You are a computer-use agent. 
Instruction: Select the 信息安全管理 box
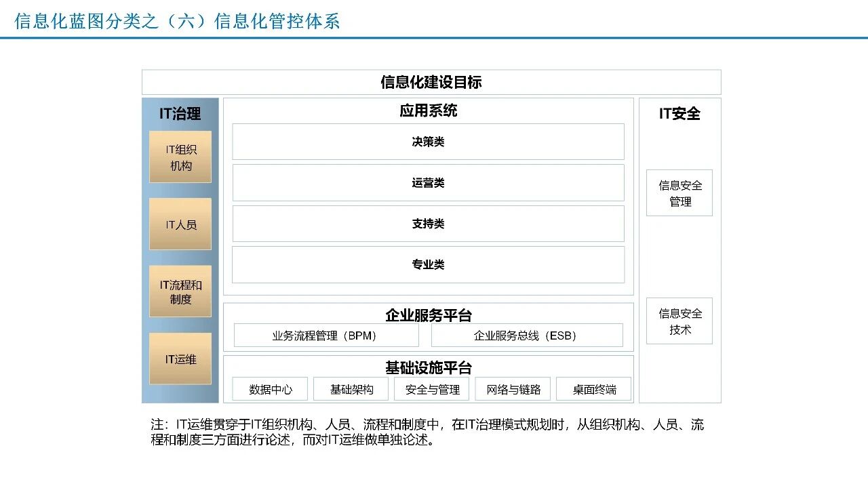pos(679,193)
